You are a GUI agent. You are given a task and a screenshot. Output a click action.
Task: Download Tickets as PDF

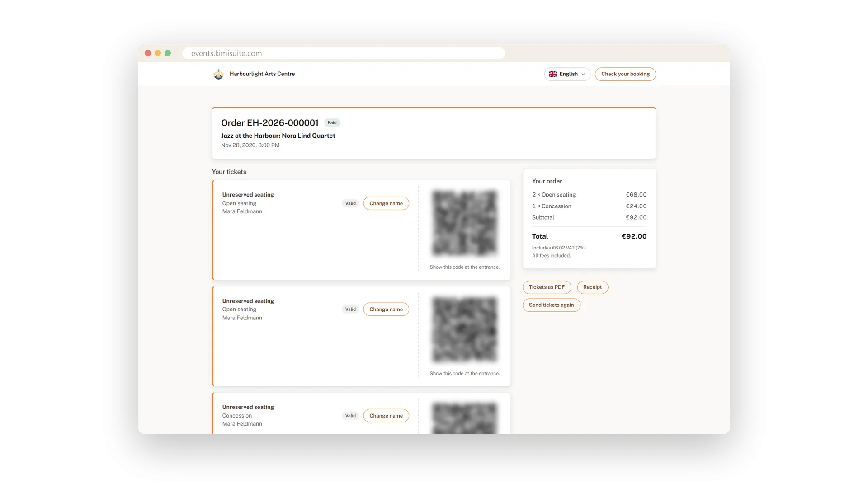tap(547, 287)
